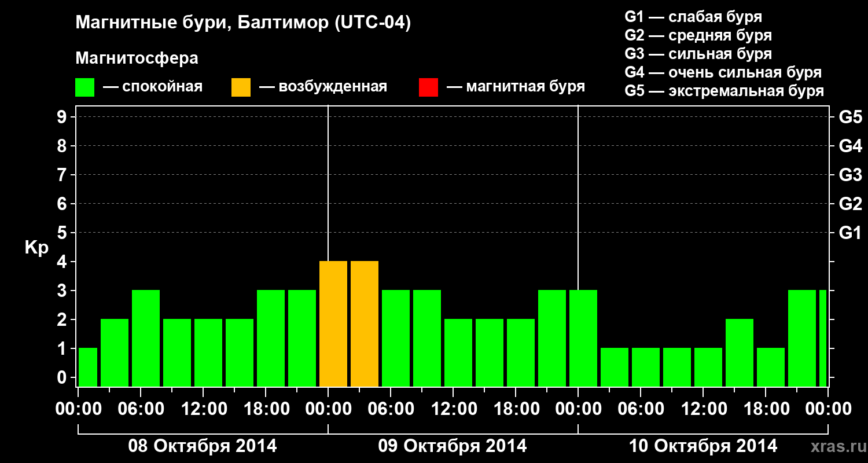Click the right orange Kp 4 bar

[365, 324]
